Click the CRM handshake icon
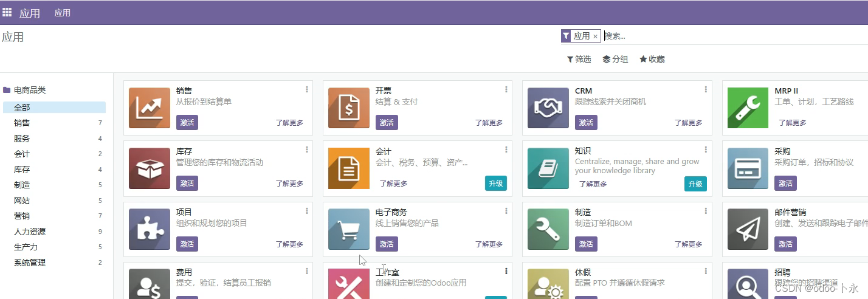868x299 pixels. [x=548, y=108]
